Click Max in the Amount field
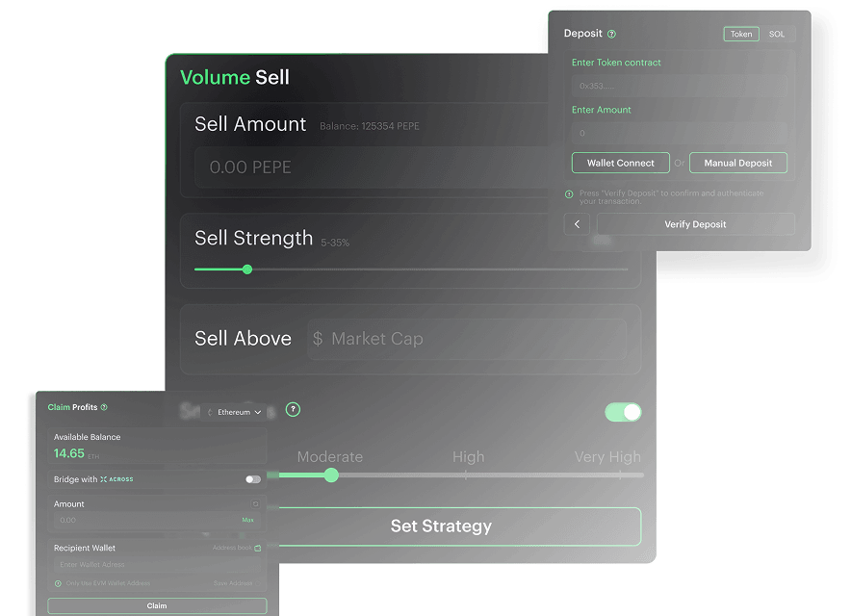Viewport: 851px width, 616px height. (x=248, y=520)
